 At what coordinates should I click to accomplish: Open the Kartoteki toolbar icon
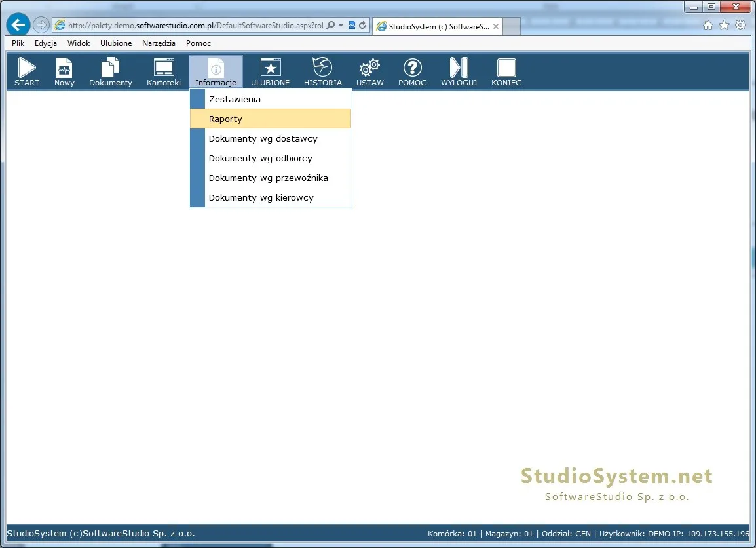click(163, 71)
